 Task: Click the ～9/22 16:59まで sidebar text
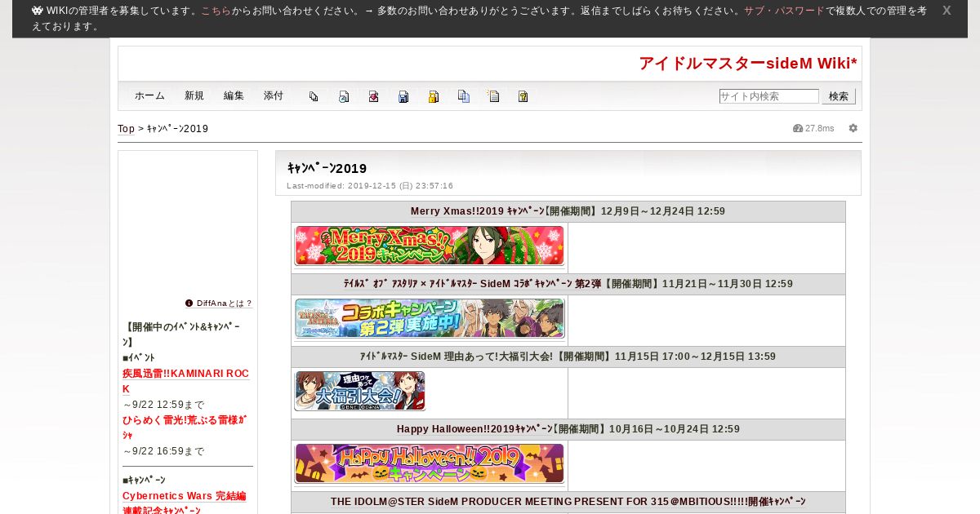tap(163, 451)
